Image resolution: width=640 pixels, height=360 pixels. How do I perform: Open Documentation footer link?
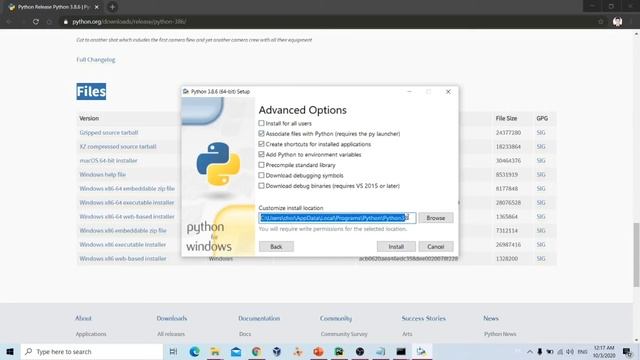(259, 318)
